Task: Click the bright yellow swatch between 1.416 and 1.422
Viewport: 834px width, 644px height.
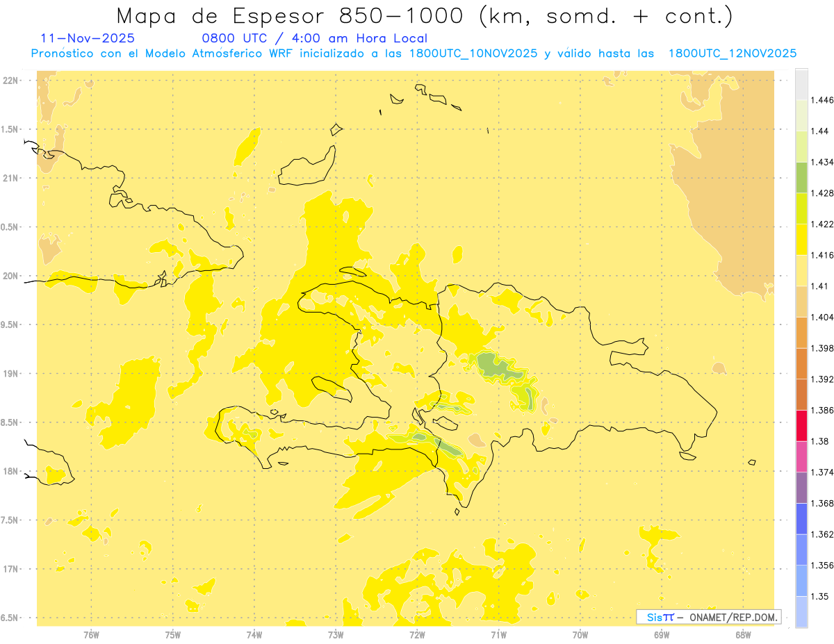Action: pos(801,239)
